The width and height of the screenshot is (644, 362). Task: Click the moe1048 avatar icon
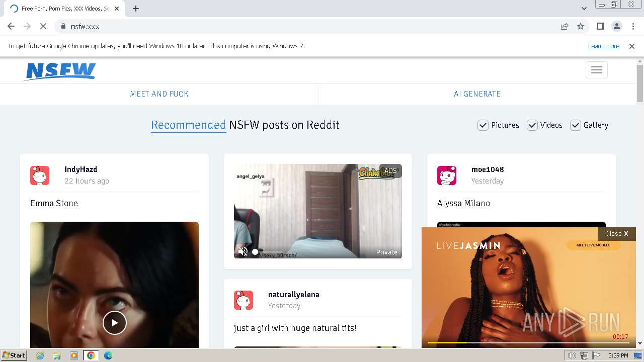447,175
